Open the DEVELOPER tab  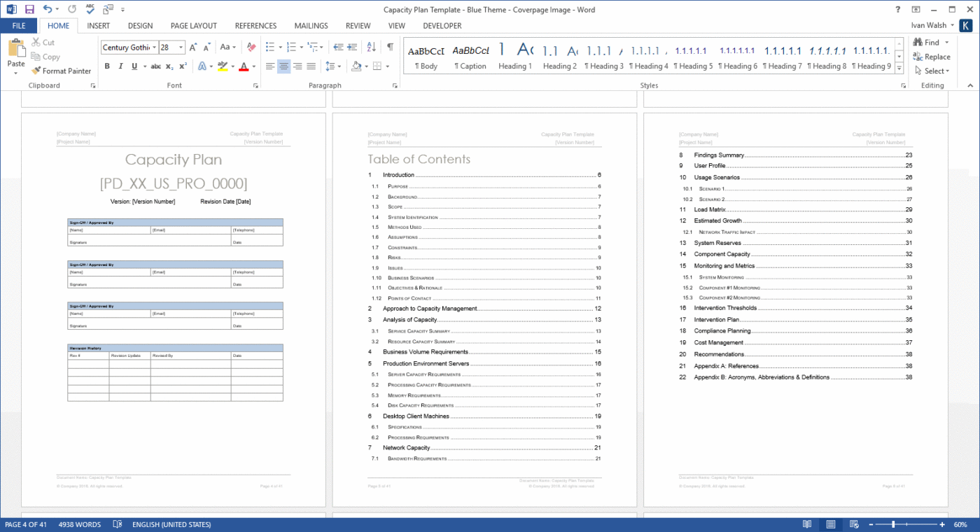click(442, 25)
